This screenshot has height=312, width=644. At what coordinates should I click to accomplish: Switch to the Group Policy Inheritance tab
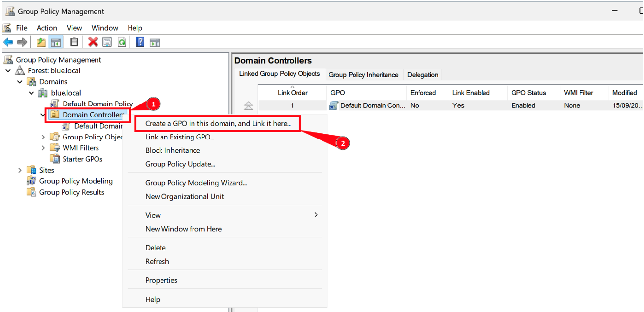click(x=363, y=75)
